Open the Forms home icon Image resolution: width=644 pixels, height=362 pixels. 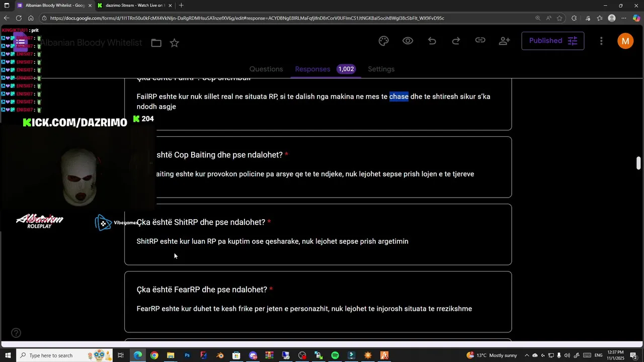point(21,42)
